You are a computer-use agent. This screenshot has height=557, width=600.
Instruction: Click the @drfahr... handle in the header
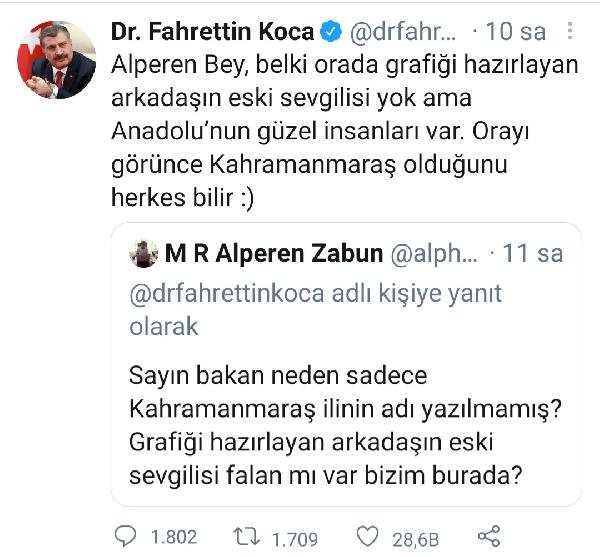tap(403, 32)
